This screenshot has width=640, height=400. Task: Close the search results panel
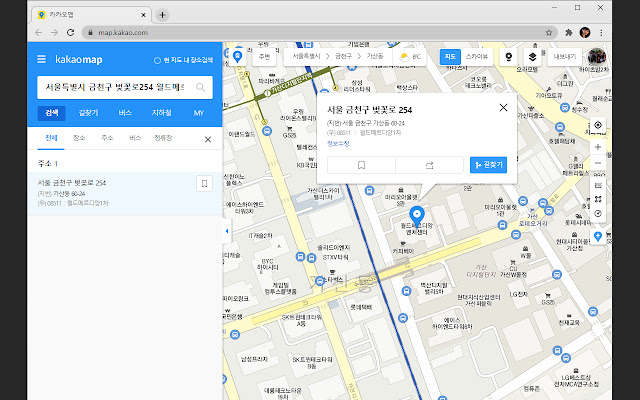click(x=208, y=140)
